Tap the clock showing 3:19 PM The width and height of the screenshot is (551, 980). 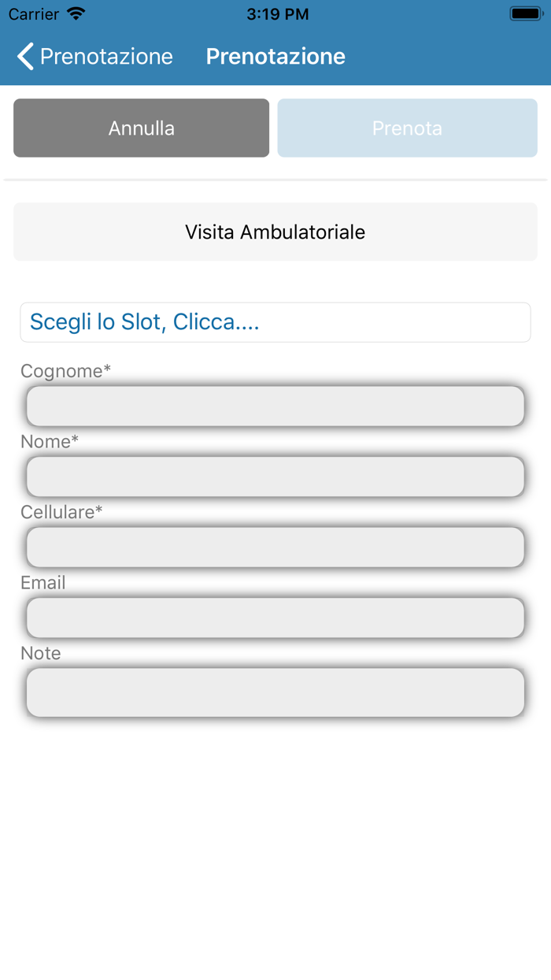pyautogui.click(x=277, y=13)
